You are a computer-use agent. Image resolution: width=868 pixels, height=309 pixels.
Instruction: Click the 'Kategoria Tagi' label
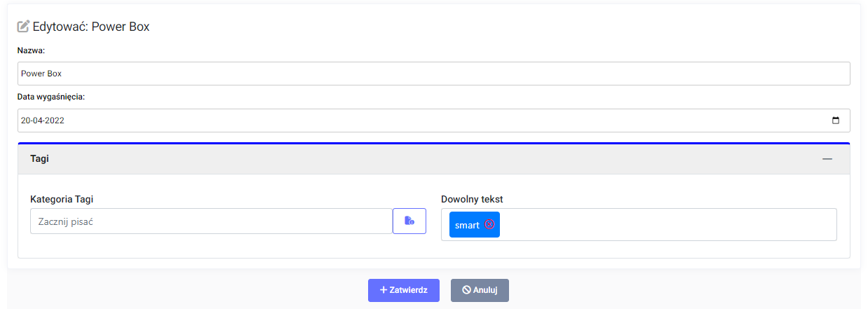62,199
